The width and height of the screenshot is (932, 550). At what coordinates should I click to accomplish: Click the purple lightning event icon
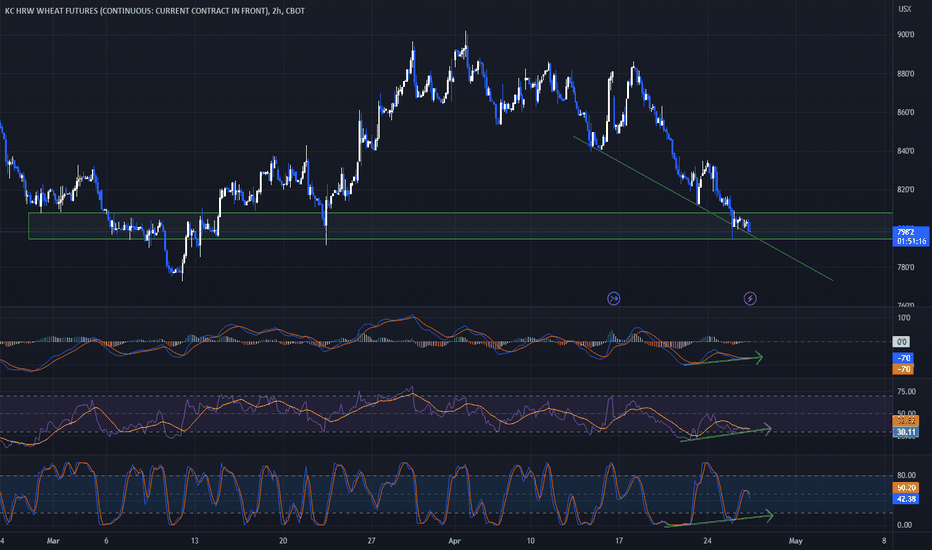click(750, 298)
